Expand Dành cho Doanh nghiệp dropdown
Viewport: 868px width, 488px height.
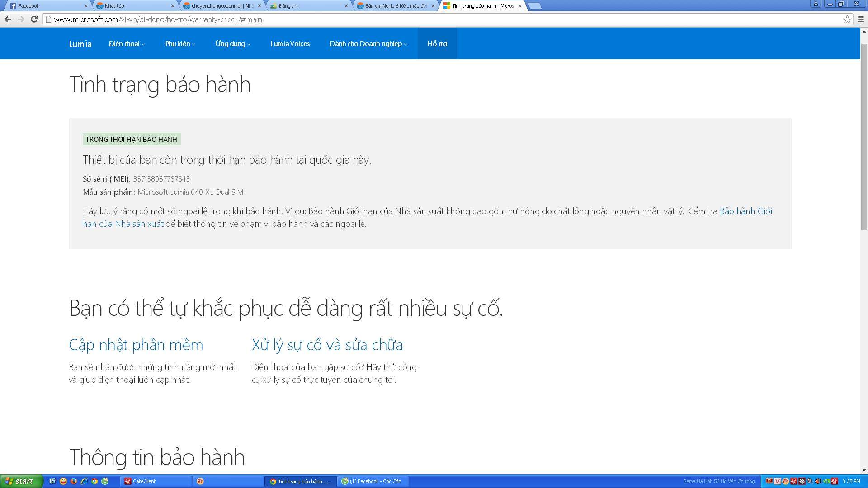[x=368, y=44]
